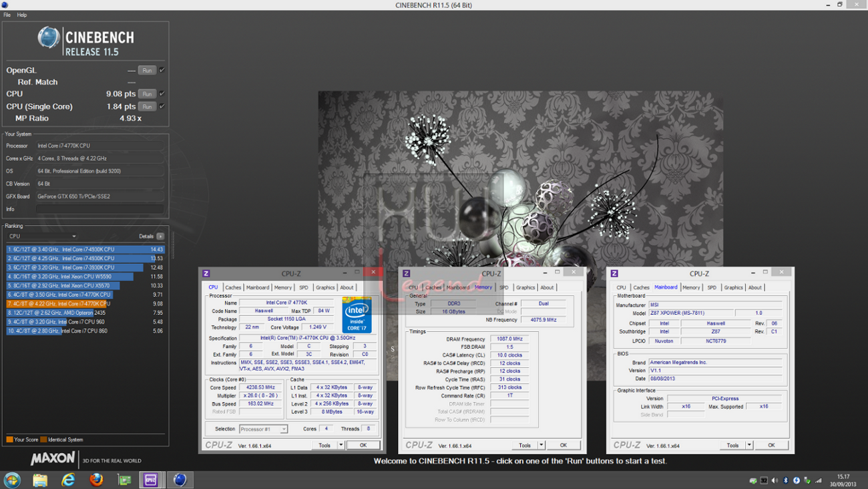The width and height of the screenshot is (868, 489).
Task: Click OK in the Memory CPU-Z window
Action: tap(564, 445)
